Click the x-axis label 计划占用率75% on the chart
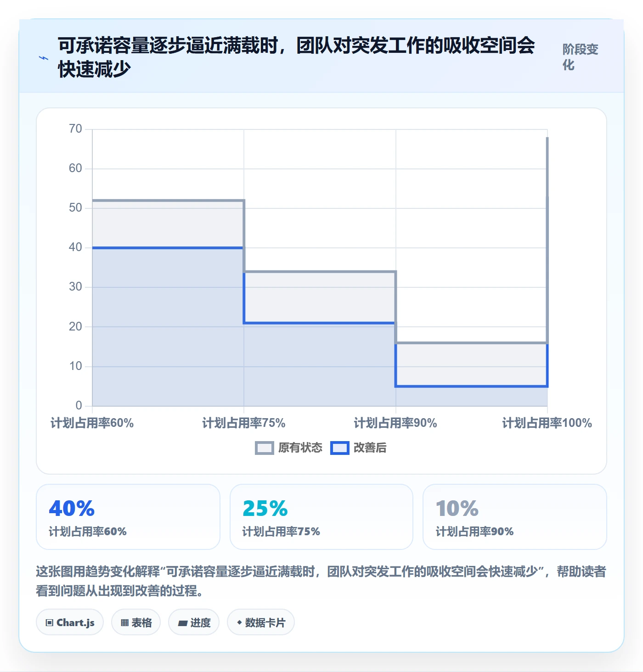Viewport: 643px width, 672px height. [x=244, y=423]
